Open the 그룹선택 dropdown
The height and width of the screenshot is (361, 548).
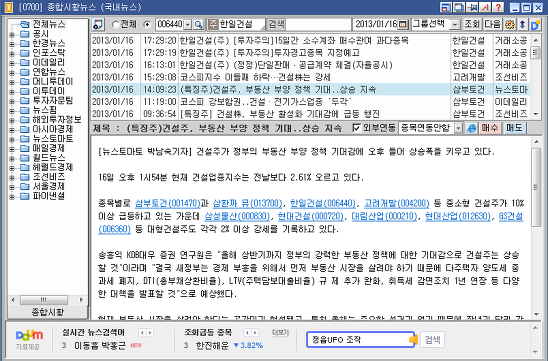coord(454,25)
